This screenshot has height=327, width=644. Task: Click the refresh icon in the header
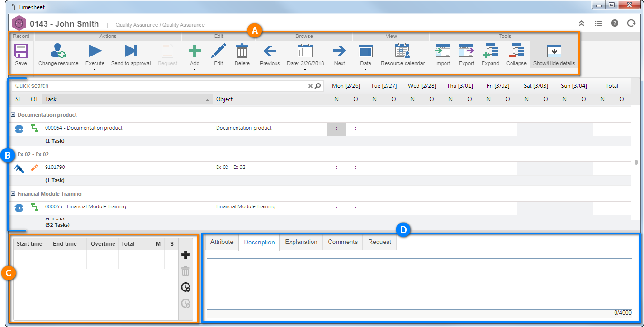click(x=631, y=23)
